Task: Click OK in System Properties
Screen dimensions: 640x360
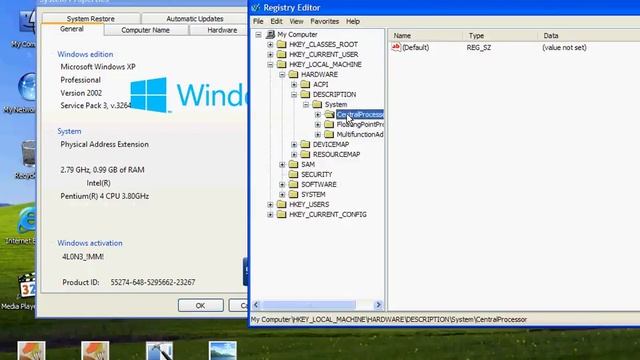Action: 200,305
